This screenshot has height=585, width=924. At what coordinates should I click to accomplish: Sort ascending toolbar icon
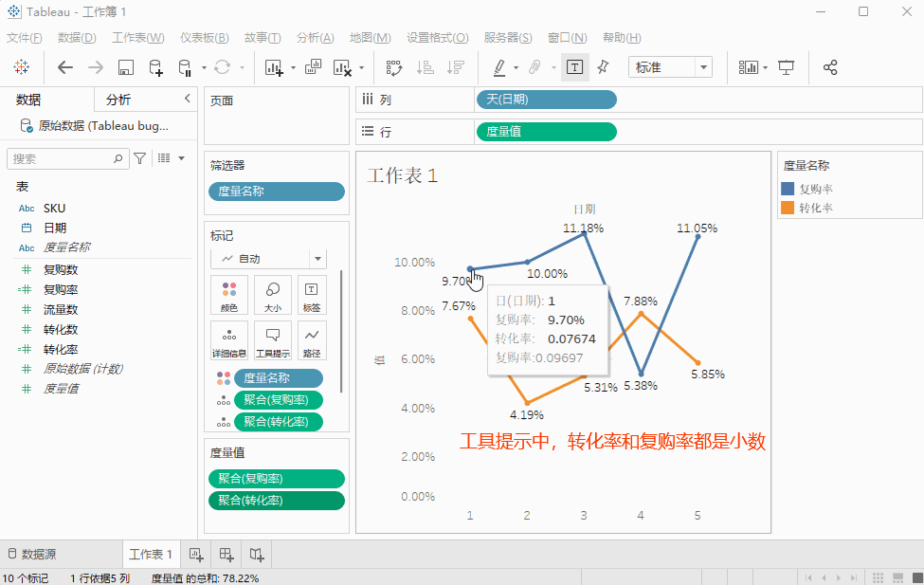(425, 67)
